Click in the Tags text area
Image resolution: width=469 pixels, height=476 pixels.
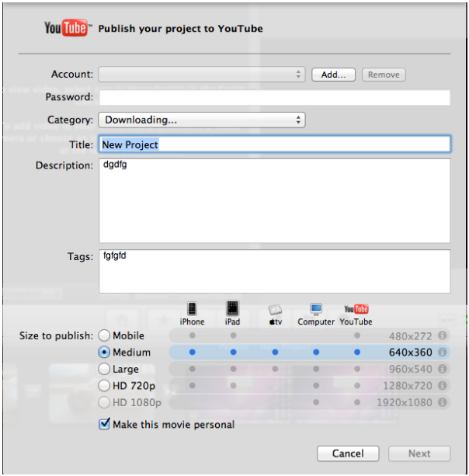pos(274,272)
